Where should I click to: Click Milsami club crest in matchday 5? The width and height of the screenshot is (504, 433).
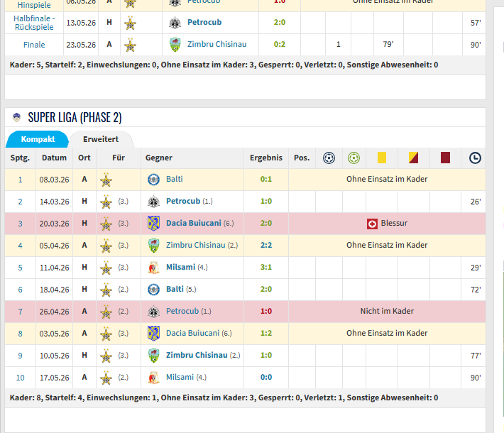click(153, 268)
